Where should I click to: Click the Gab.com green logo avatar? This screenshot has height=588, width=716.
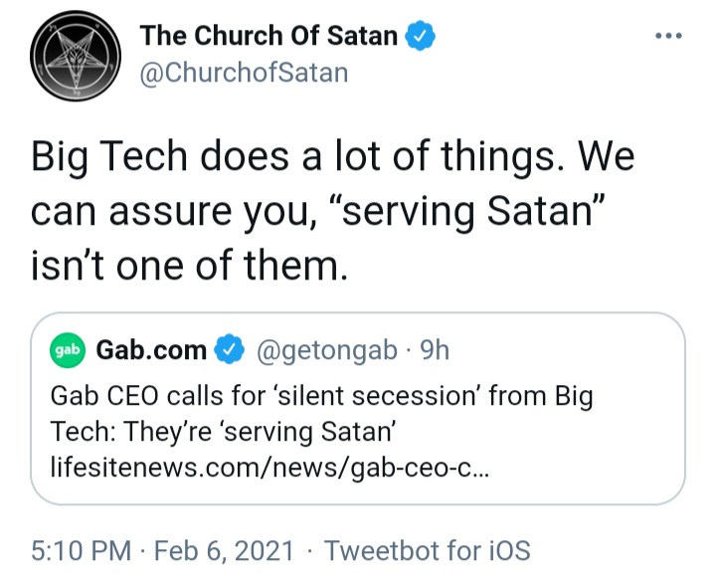[x=68, y=350]
